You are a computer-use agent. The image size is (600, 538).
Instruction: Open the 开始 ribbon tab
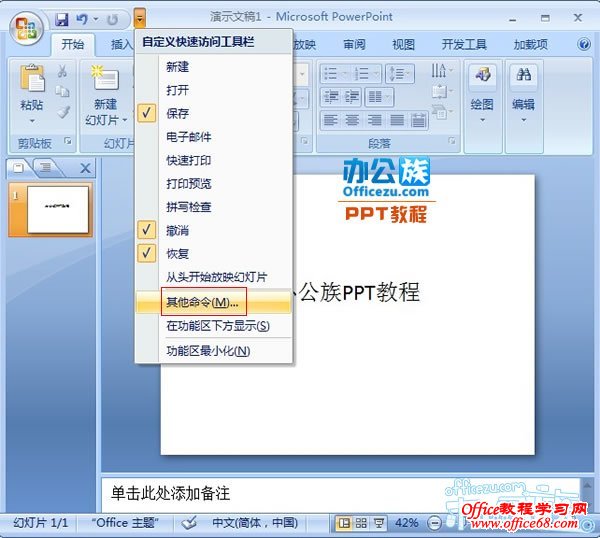coord(73,45)
